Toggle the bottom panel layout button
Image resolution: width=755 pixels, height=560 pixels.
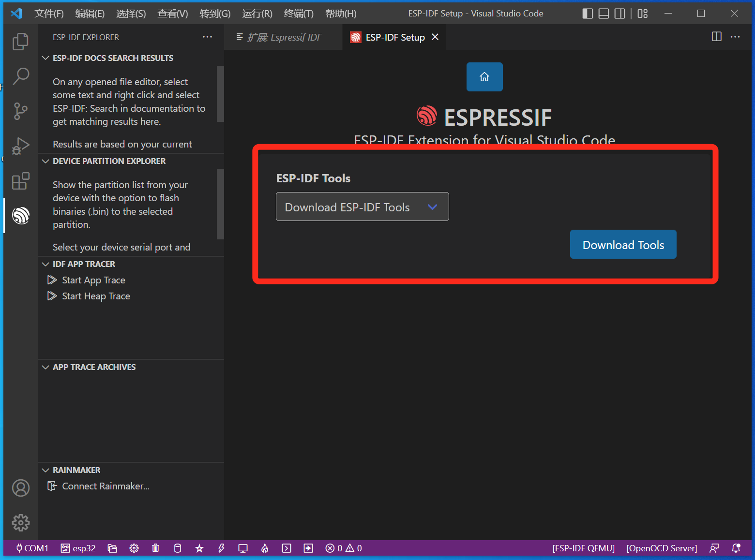tap(604, 14)
